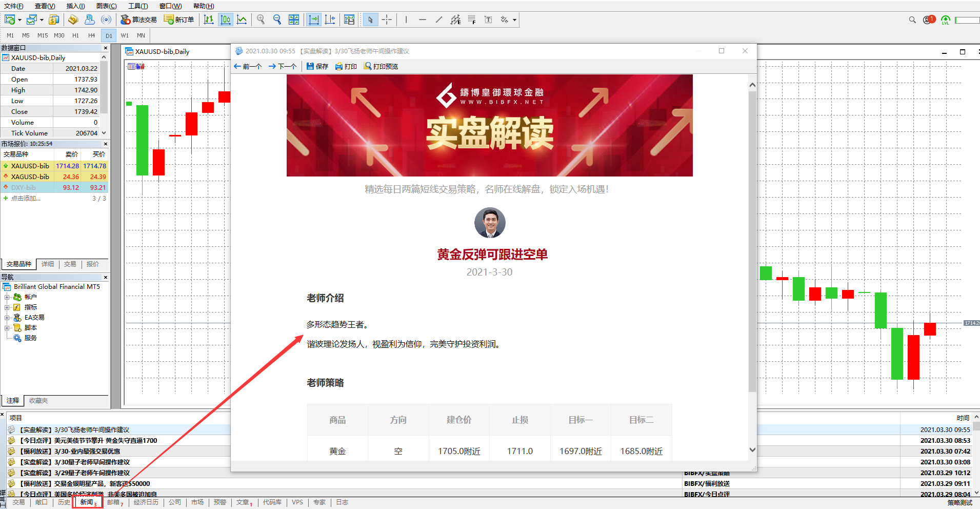Viewport: 980px width, 509px height.
Task: Open the objects shapes dropdown arrow
Action: [514, 20]
